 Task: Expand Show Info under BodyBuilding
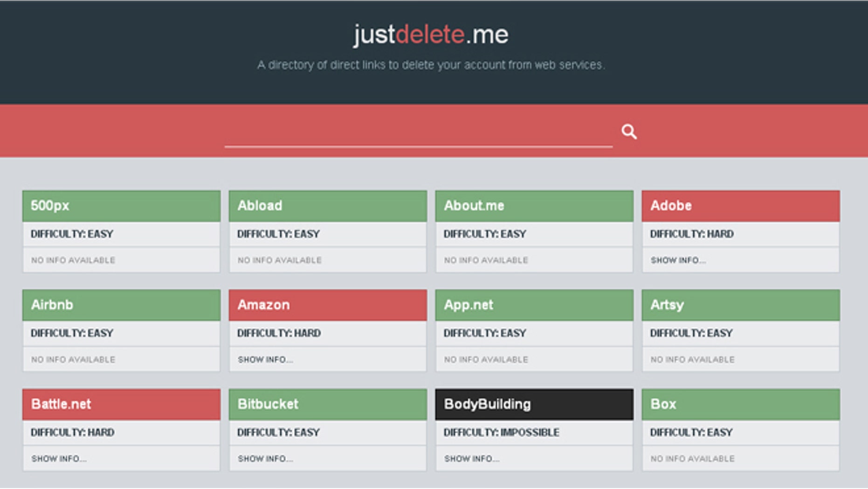pyautogui.click(x=472, y=459)
